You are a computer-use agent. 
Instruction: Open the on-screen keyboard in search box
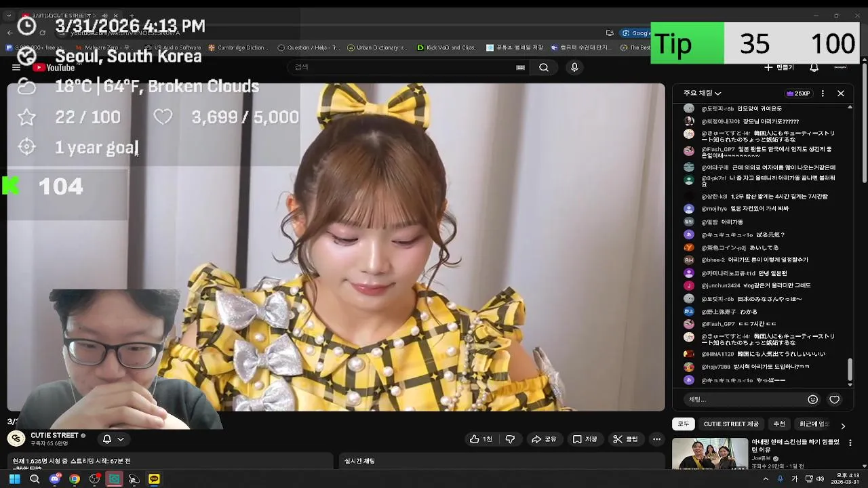(x=520, y=67)
